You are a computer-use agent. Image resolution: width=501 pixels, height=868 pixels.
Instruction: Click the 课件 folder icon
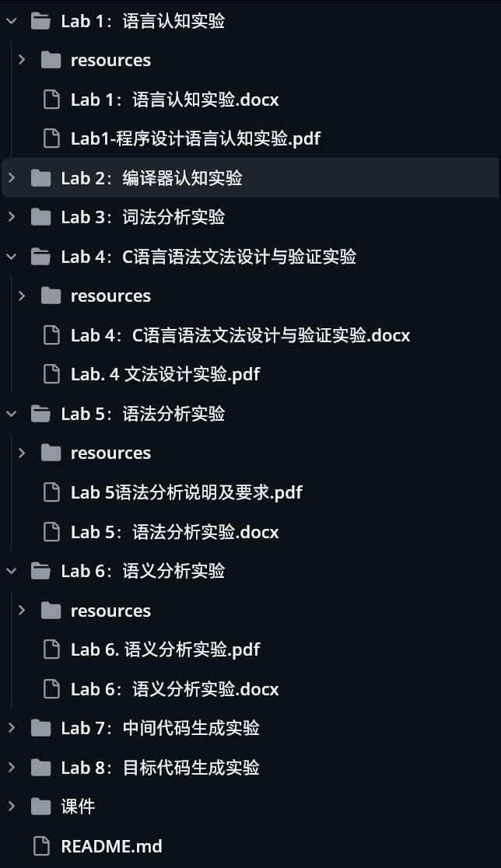[41, 807]
